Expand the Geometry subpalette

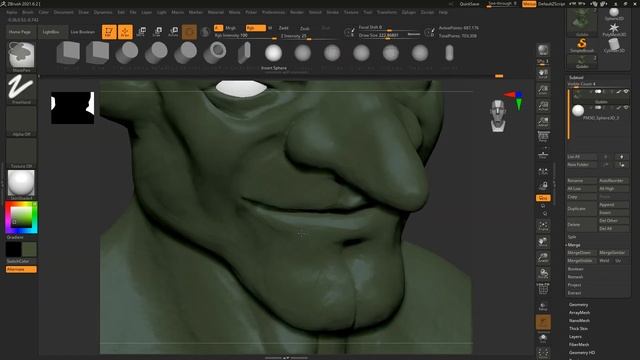(x=578, y=305)
